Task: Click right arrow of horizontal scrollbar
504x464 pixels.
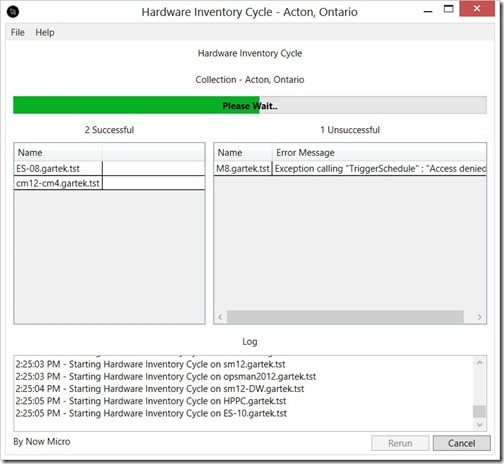Action: (479, 317)
